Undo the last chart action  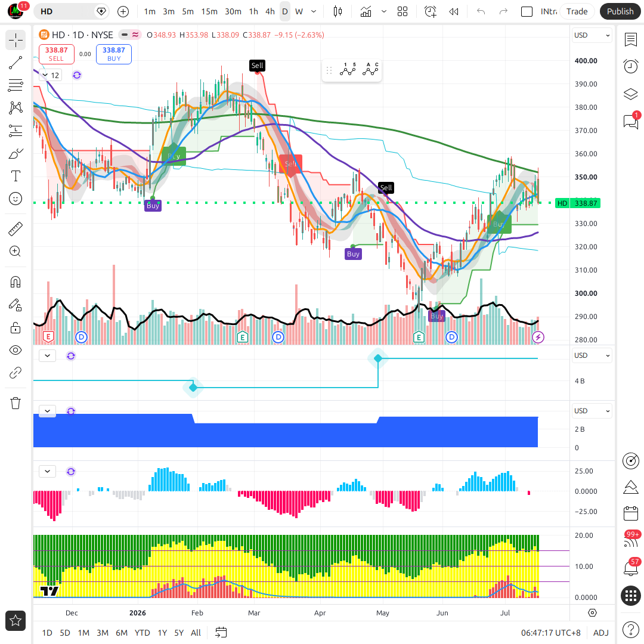(481, 11)
